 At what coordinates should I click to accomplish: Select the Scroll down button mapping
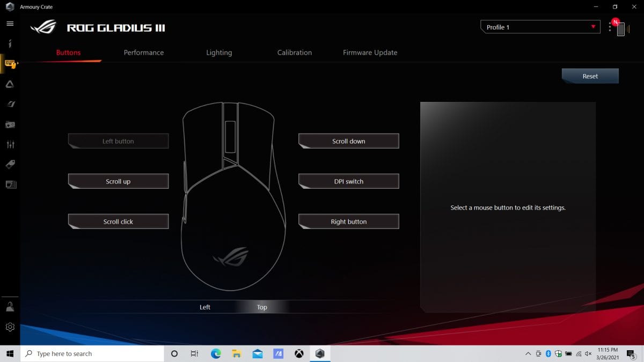[349, 141]
